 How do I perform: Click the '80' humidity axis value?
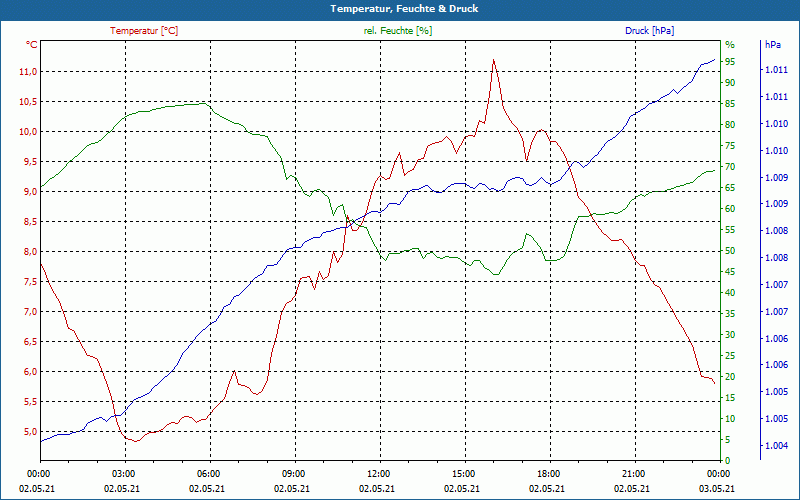730,124
